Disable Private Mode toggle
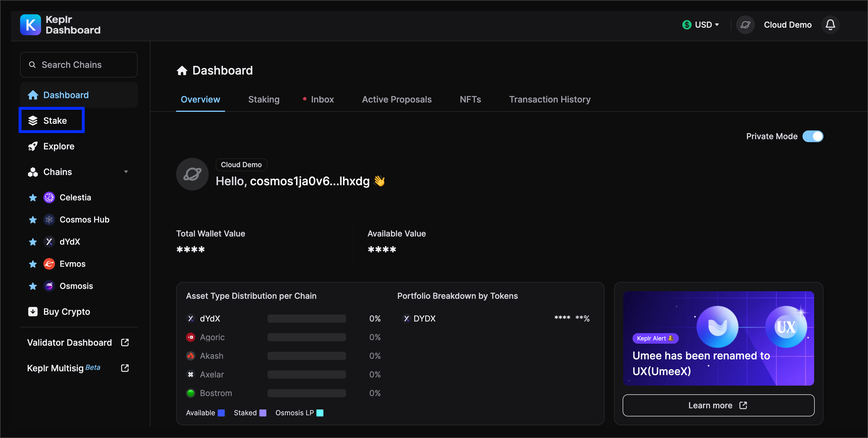This screenshot has height=438, width=868. (812, 136)
